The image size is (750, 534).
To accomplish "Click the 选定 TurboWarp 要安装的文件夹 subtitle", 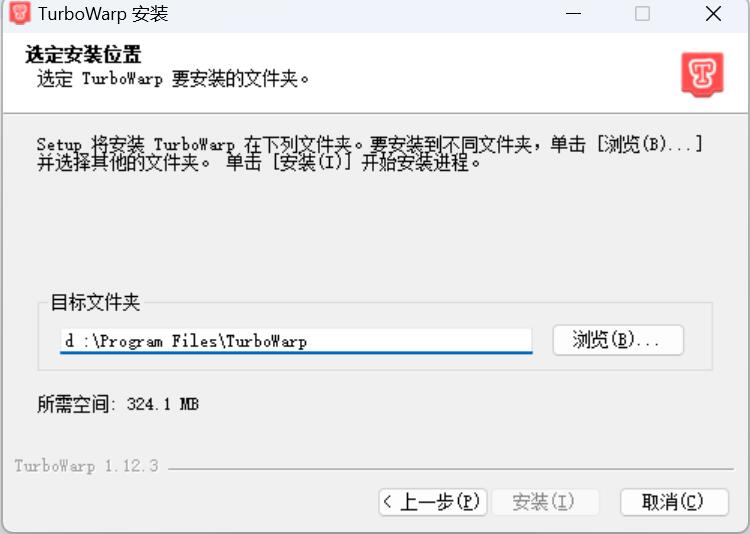I will coord(173,78).
